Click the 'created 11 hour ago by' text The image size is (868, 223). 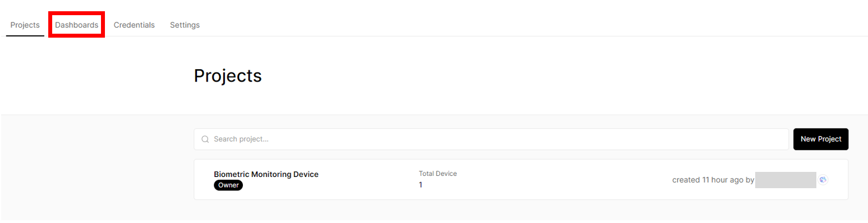(713, 180)
